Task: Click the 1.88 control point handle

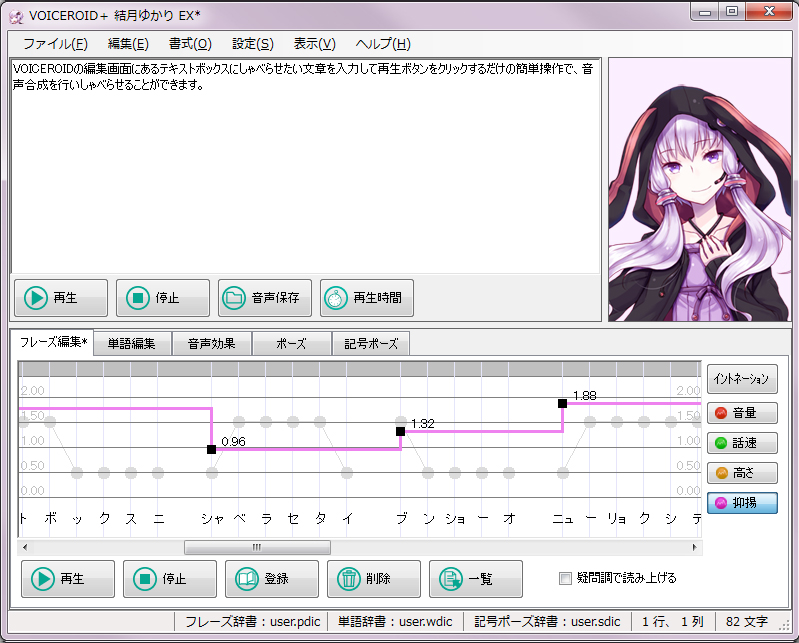Action: coord(563,404)
